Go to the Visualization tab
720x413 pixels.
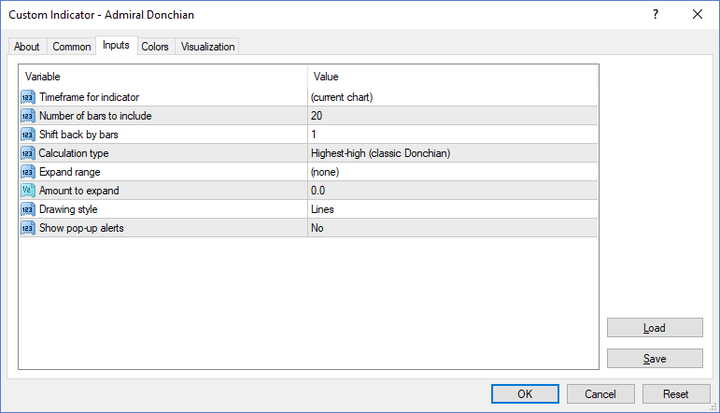point(208,46)
